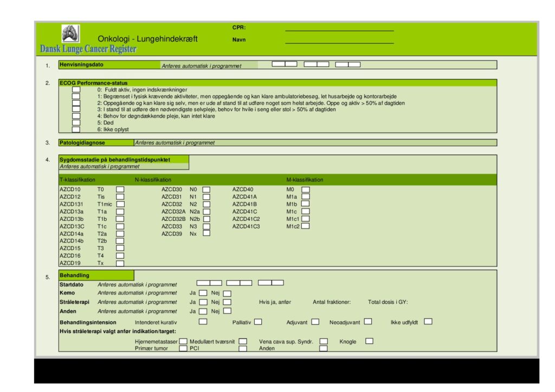Check Ja in the Anden treatment row

pos(203,311)
